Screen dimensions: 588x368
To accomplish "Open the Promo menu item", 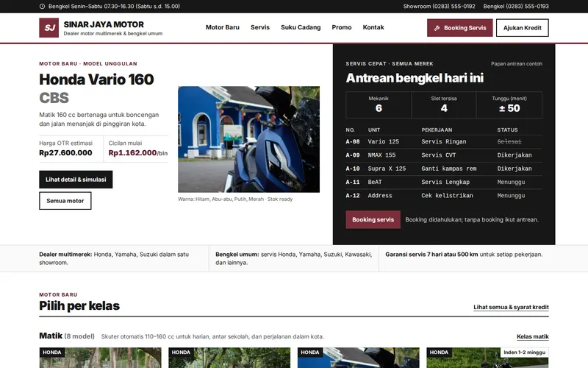I will pos(342,27).
